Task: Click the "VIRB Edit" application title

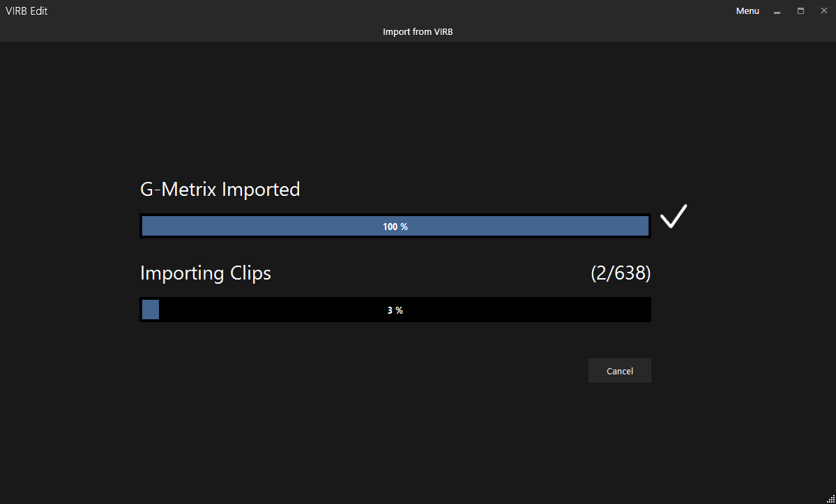Action: click(26, 11)
